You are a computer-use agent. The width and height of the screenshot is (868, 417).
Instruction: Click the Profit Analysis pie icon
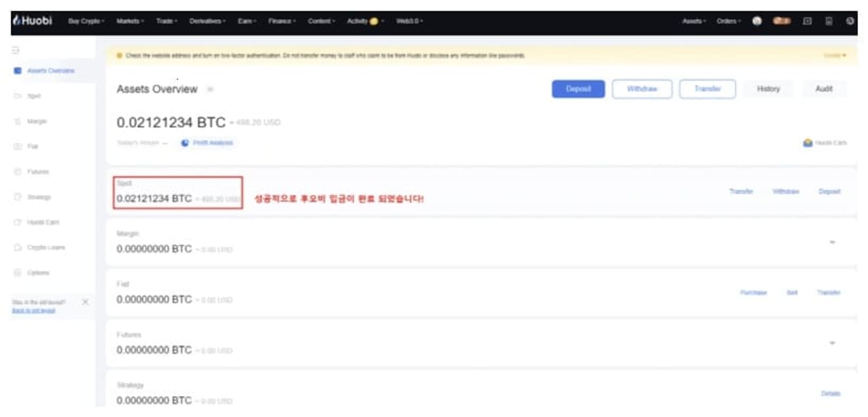[x=185, y=143]
